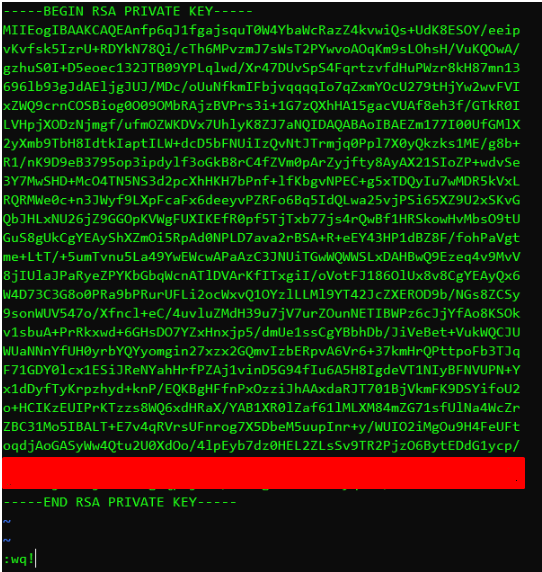The width and height of the screenshot is (542, 572).
Task: Click the BEGIN RSA PRIVATE KEY header line
Action: click(x=128, y=11)
